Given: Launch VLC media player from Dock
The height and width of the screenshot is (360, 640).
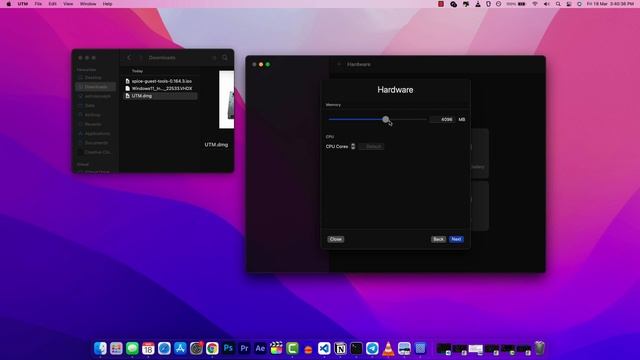Looking at the screenshot, I should pos(388,348).
